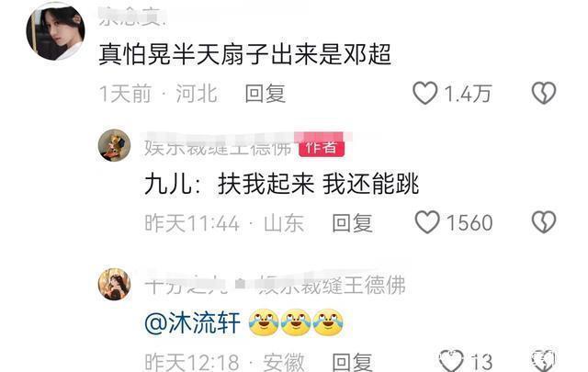Open avatar of the 安徽 replier
This screenshot has height=372, width=588.
pos(114,284)
